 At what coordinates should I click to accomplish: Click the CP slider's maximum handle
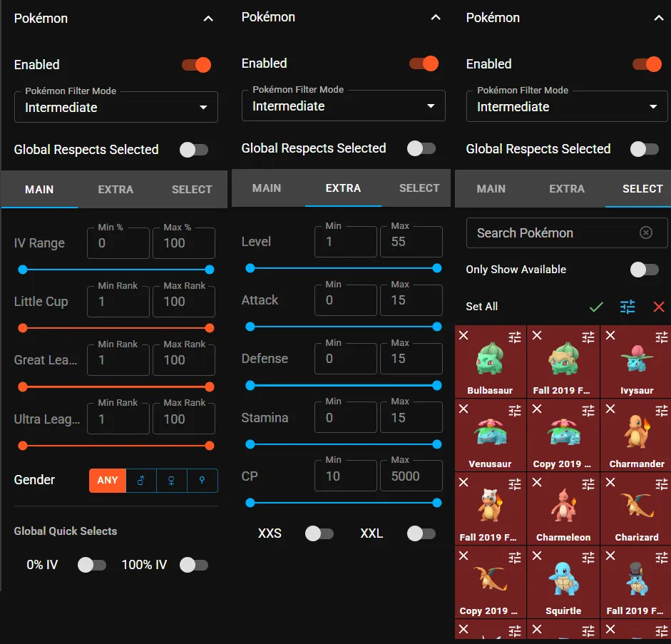point(437,503)
